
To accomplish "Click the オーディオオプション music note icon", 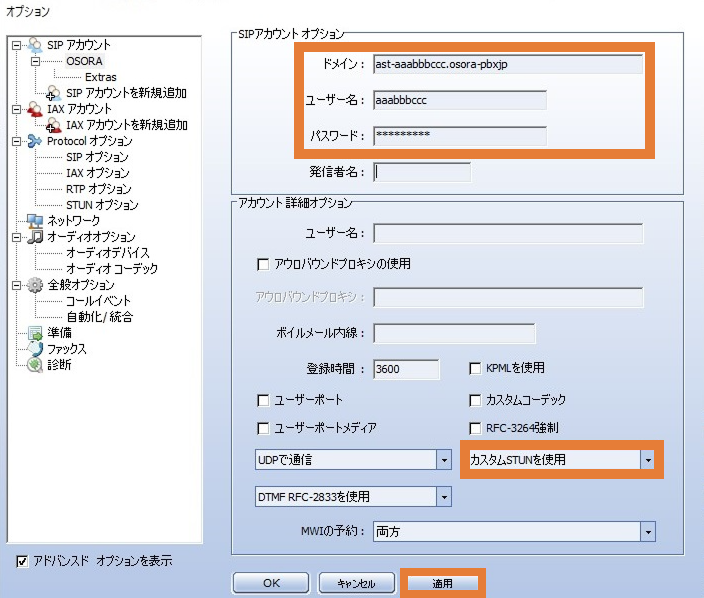I will point(36,237).
